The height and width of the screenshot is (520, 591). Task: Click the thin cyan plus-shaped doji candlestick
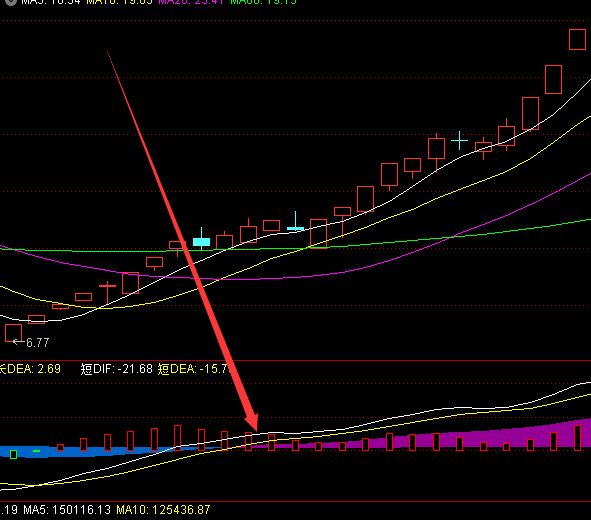coord(459,141)
